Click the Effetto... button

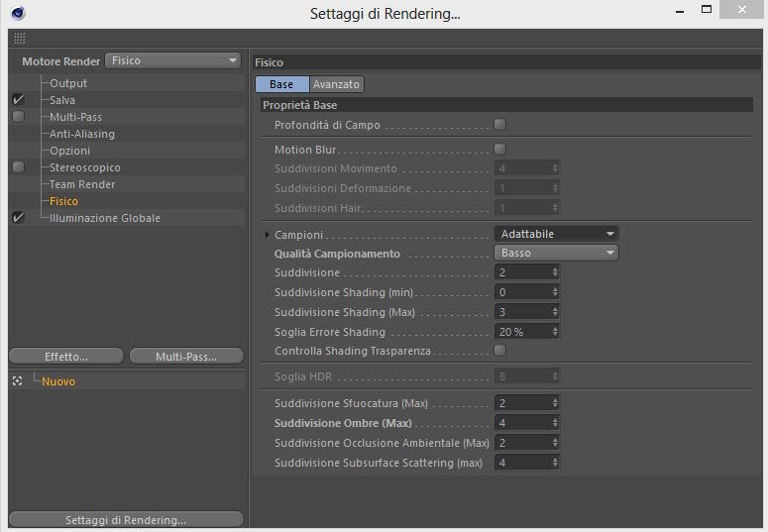[66, 356]
